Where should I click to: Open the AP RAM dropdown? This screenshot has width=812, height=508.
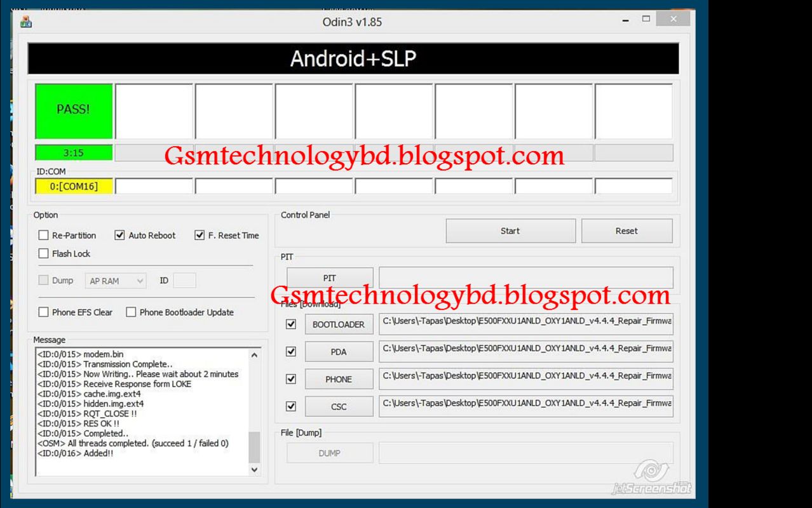tap(116, 281)
